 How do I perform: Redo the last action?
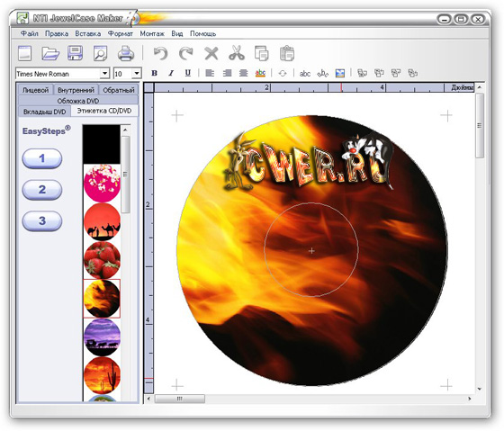[185, 53]
